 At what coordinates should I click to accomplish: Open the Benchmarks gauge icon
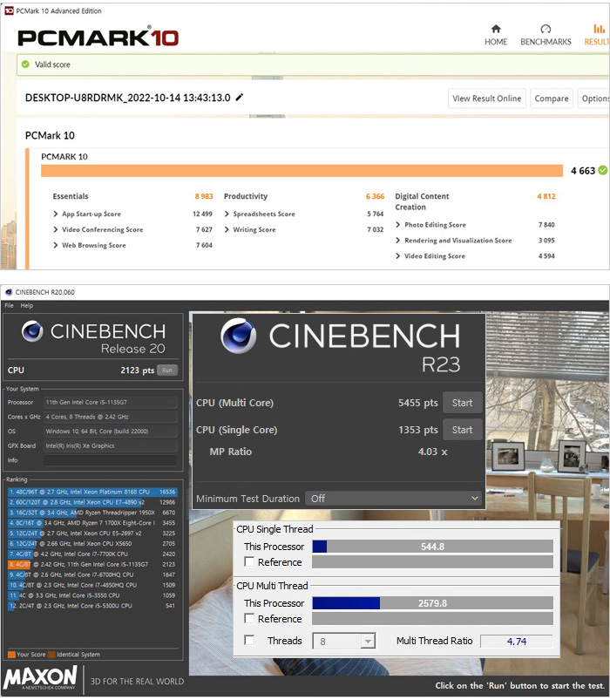546,29
